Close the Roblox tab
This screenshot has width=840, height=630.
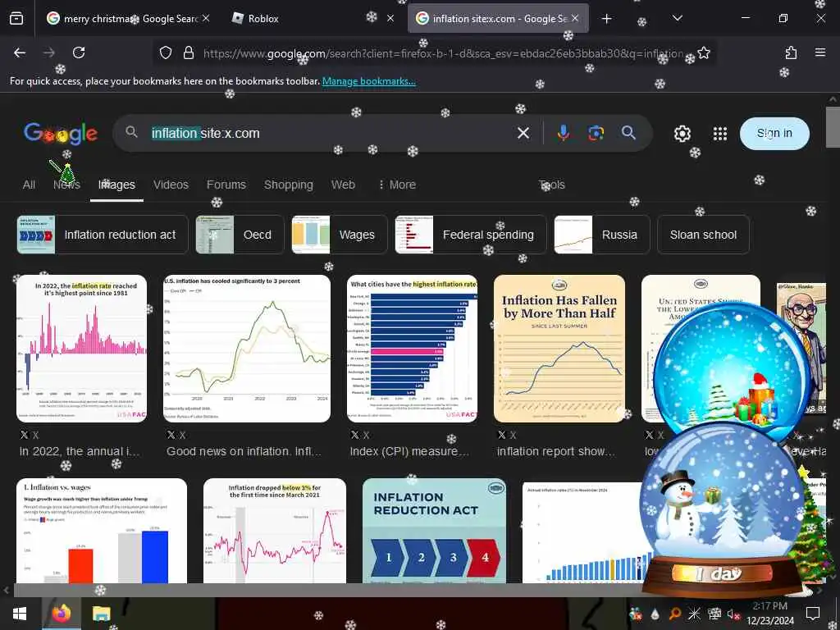(390, 19)
